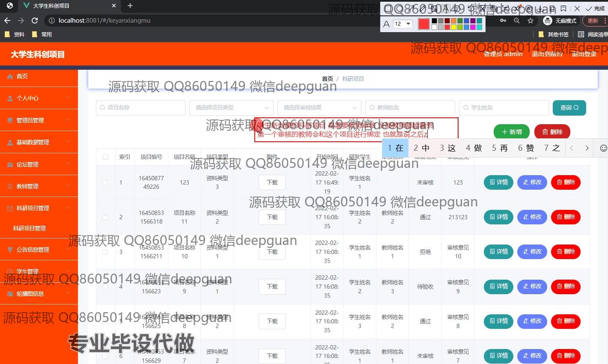Check the checkbox for row 2
The height and width of the screenshot is (364, 608).
click(105, 217)
